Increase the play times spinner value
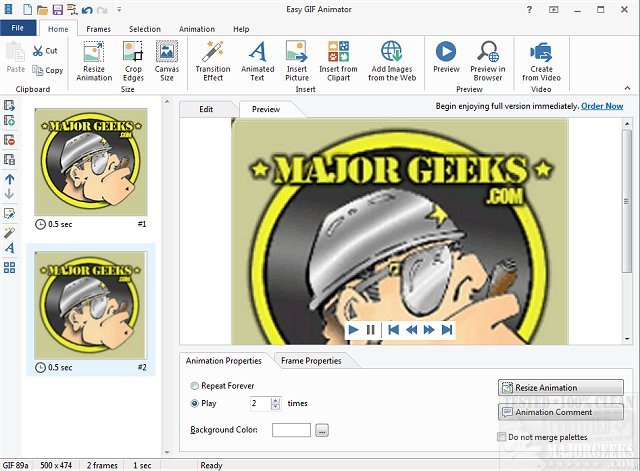This screenshot has height=471, width=640. [276, 400]
